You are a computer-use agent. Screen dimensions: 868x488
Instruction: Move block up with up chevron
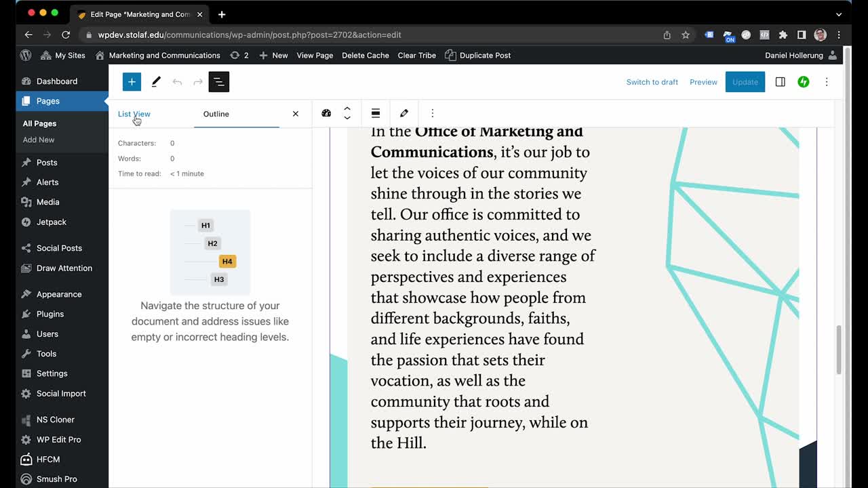[x=347, y=108]
